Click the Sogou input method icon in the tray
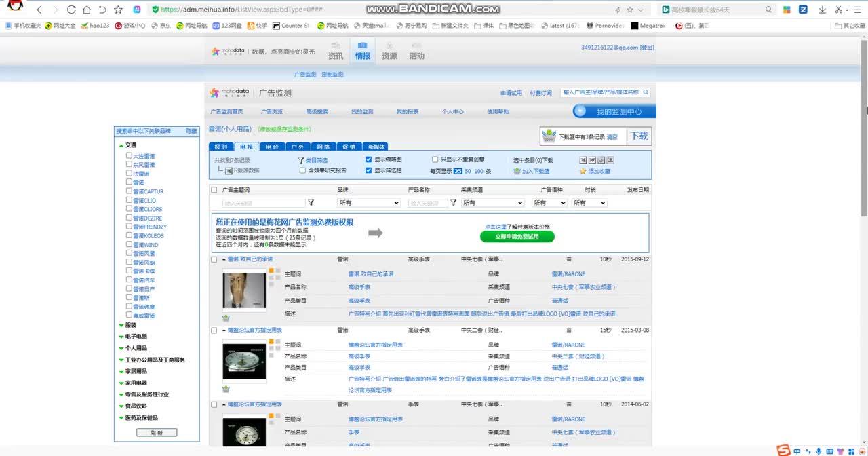 click(783, 451)
